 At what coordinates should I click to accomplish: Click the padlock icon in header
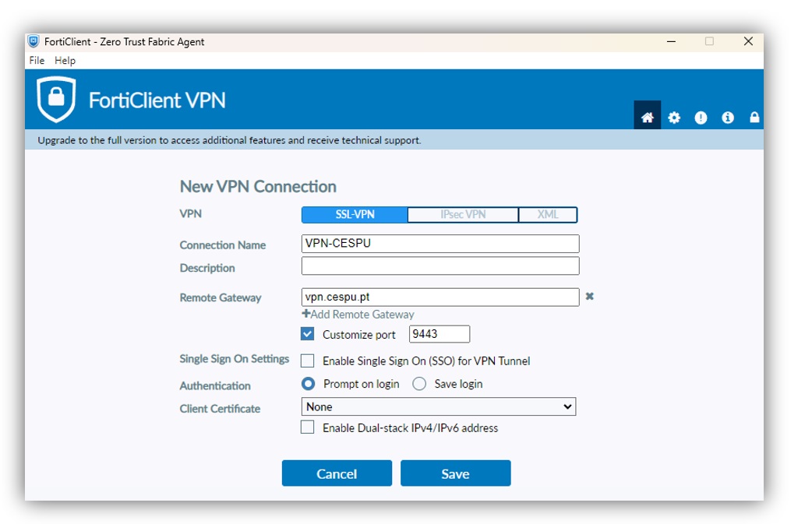click(x=754, y=118)
